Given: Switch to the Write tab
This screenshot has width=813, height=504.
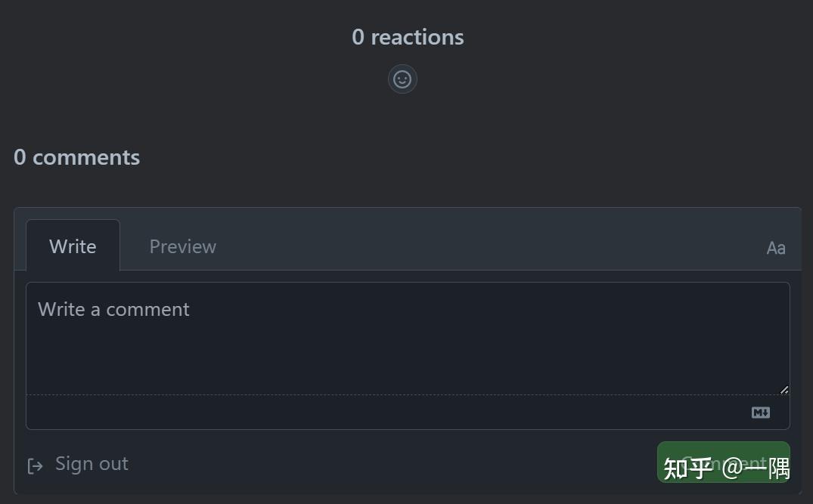Looking at the screenshot, I should click(x=73, y=246).
